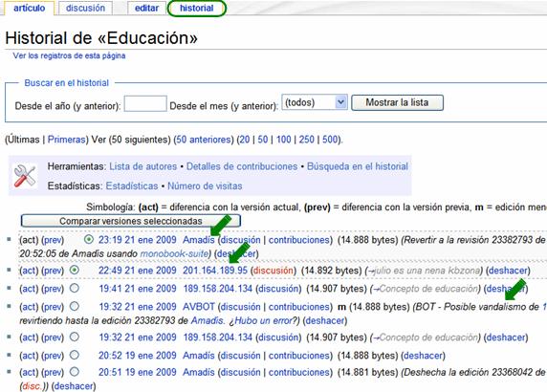Click deshacer for 20:52 19 ene revision
This screenshot has width=547, height=392.
[423, 356]
